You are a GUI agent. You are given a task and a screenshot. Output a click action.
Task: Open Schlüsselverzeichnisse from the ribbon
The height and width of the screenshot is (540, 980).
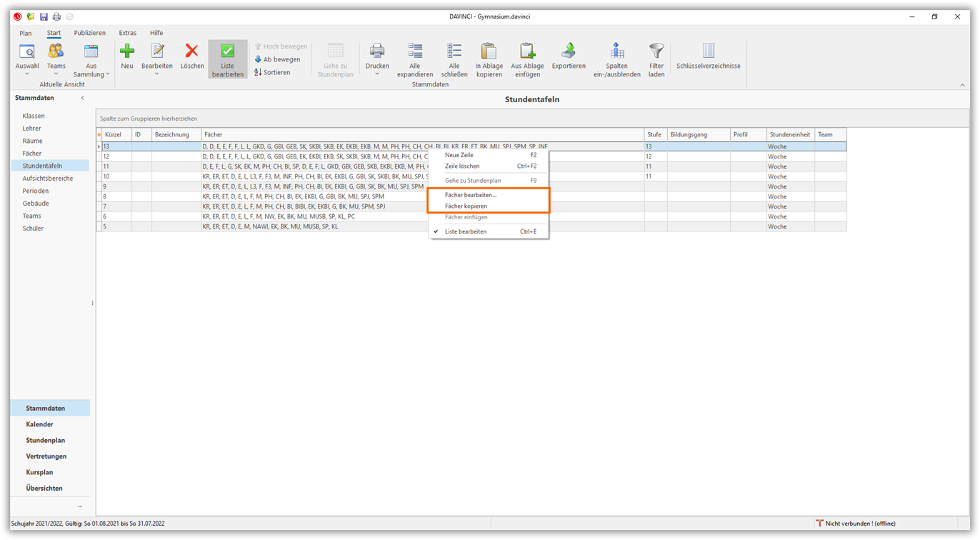[x=708, y=51]
